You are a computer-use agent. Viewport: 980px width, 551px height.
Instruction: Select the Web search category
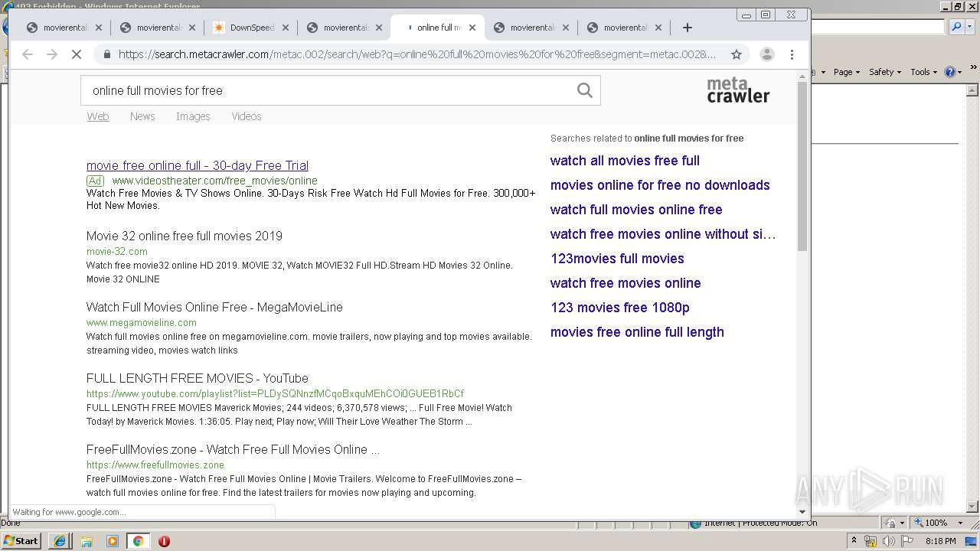tap(98, 116)
